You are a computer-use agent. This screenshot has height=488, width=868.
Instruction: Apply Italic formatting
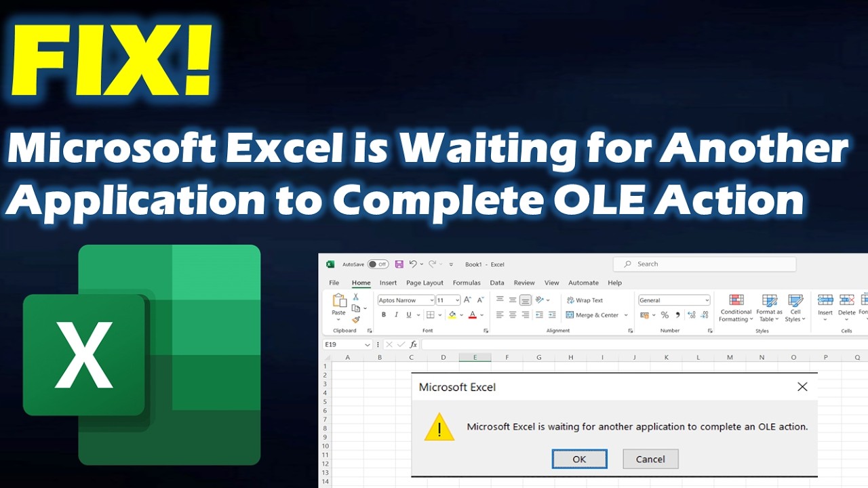pos(396,315)
